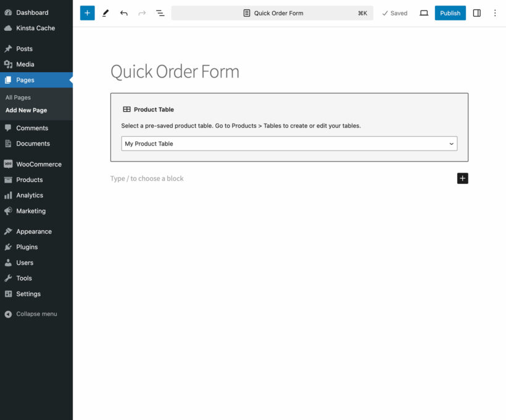The height and width of the screenshot is (420, 506).
Task: Publish the Quick Order Form page
Action: tap(450, 12)
